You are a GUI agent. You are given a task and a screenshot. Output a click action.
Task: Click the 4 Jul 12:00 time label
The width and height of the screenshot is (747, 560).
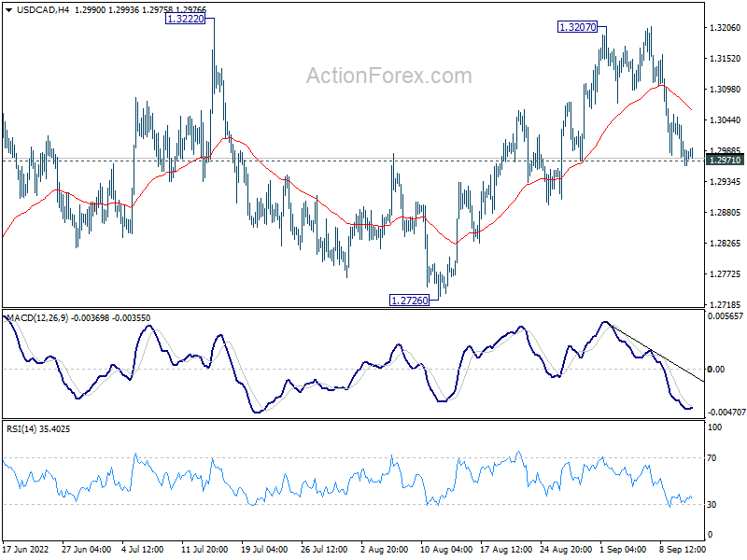[143, 549]
